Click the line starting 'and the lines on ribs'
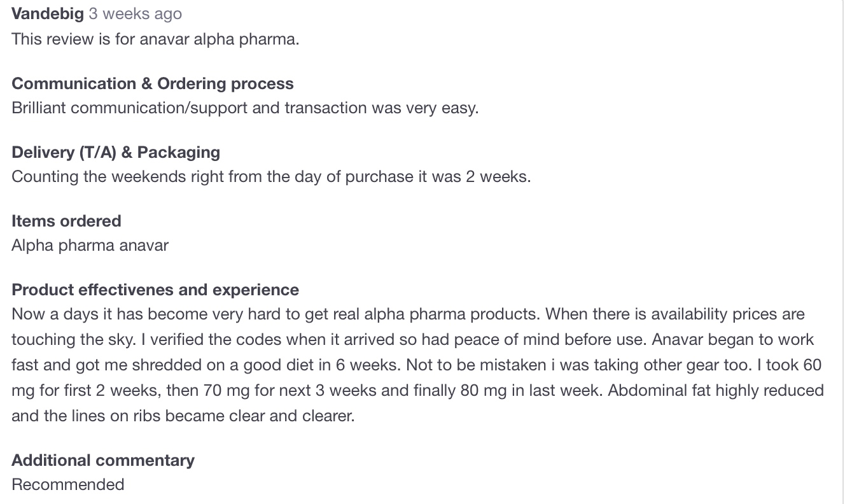 tap(183, 416)
